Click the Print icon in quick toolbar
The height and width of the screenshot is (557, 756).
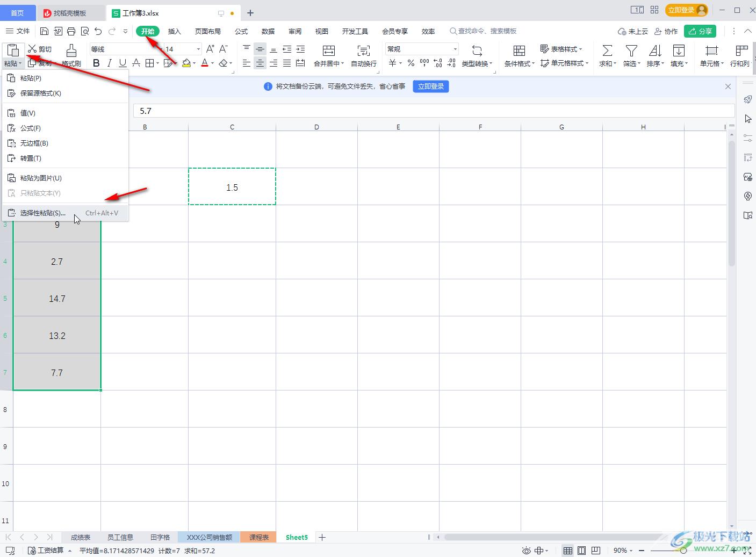click(71, 31)
